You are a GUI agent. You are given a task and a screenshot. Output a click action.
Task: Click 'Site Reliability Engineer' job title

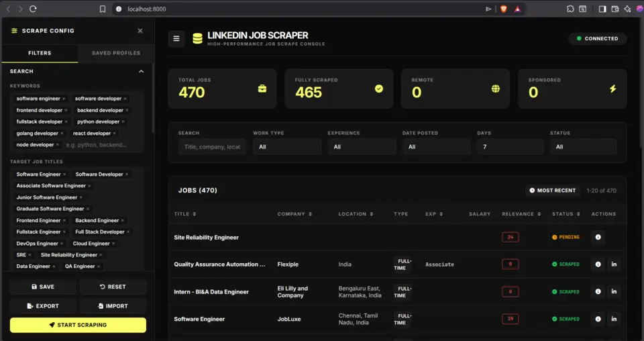206,238
